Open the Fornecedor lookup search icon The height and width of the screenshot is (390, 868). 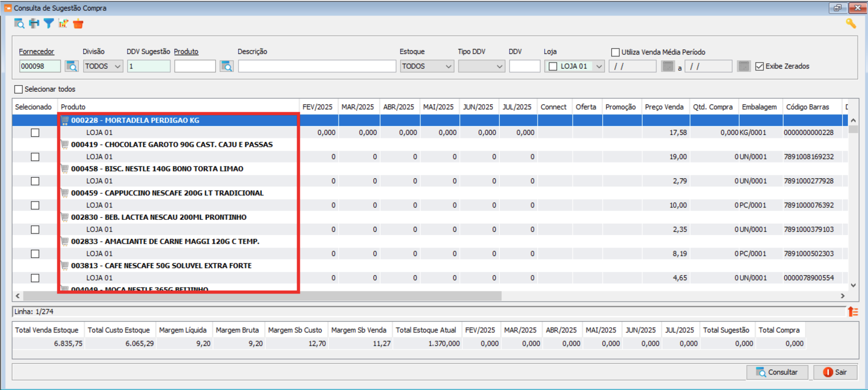pos(72,66)
